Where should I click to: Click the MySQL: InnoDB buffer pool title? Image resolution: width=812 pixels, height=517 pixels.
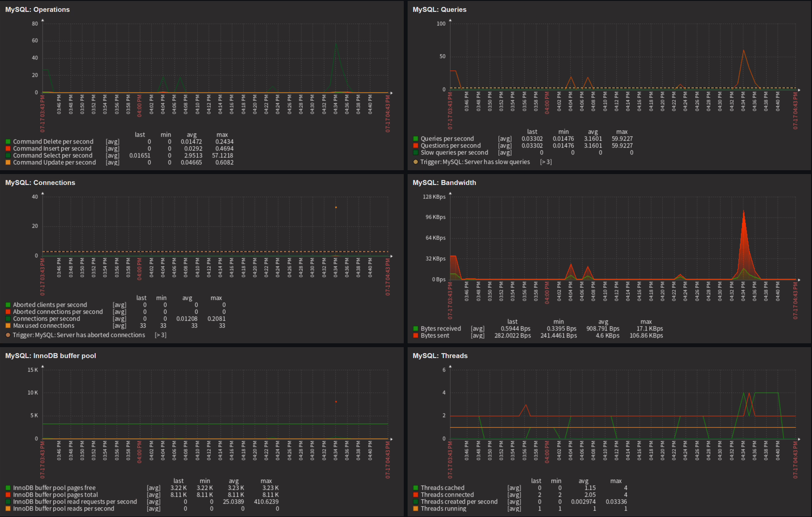[50, 356]
